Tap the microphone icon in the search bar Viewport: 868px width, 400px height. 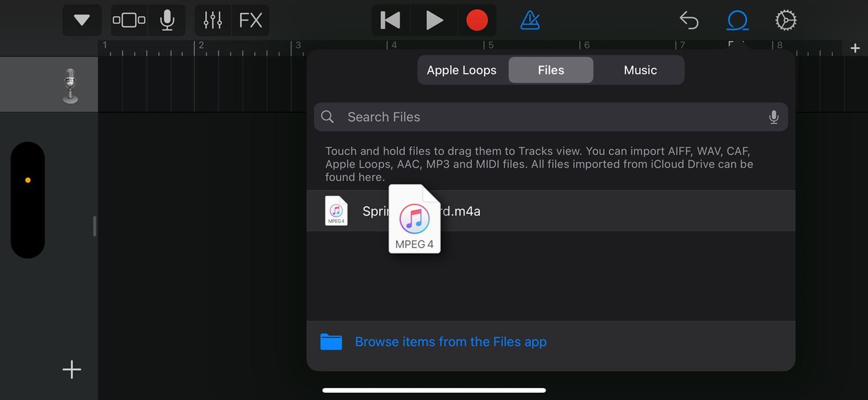[773, 117]
